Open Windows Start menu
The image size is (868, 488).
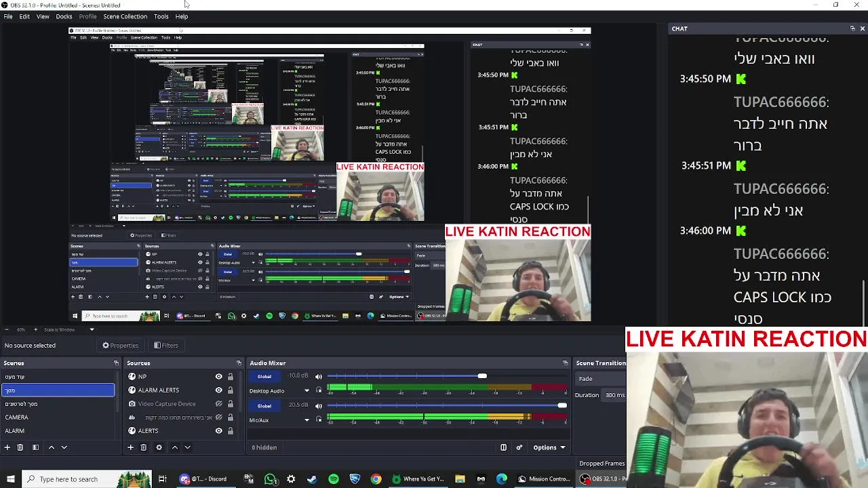pos(10,479)
